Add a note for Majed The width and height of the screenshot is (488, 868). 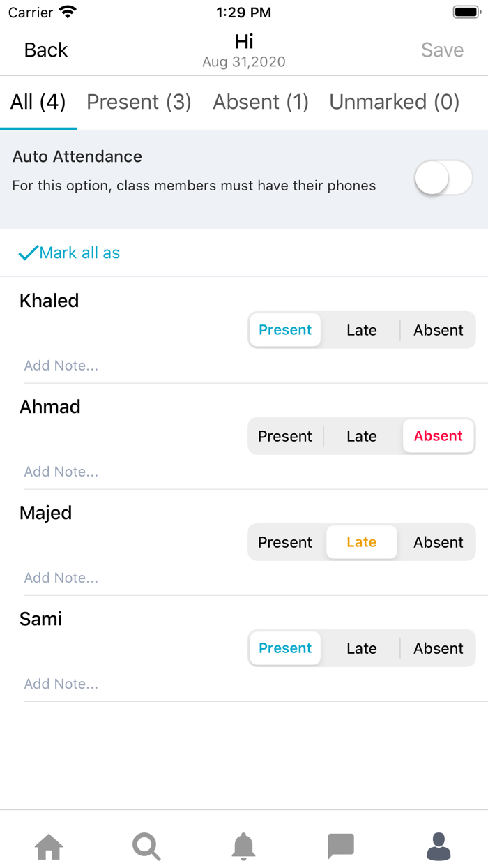tap(61, 578)
